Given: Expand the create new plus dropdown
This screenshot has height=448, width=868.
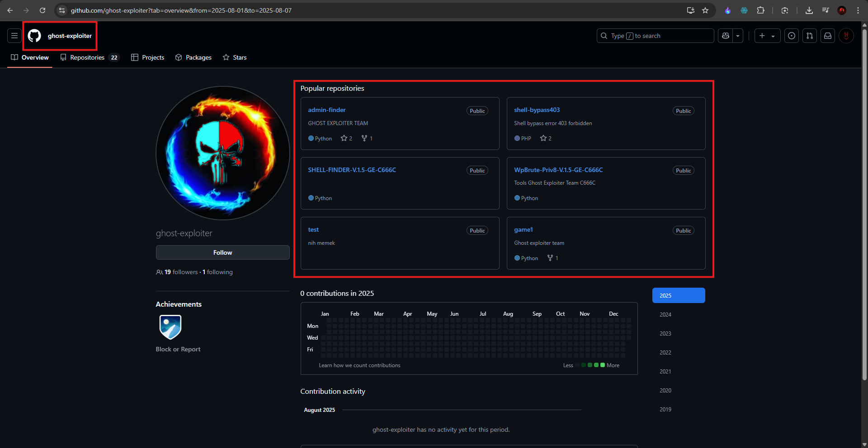Looking at the screenshot, I should pyautogui.click(x=767, y=36).
